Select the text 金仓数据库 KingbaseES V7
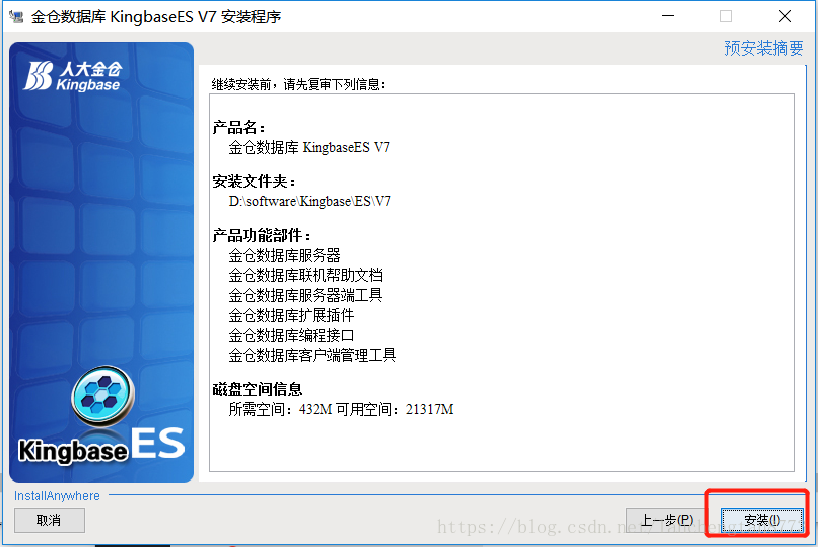The image size is (818, 547). click(x=309, y=148)
